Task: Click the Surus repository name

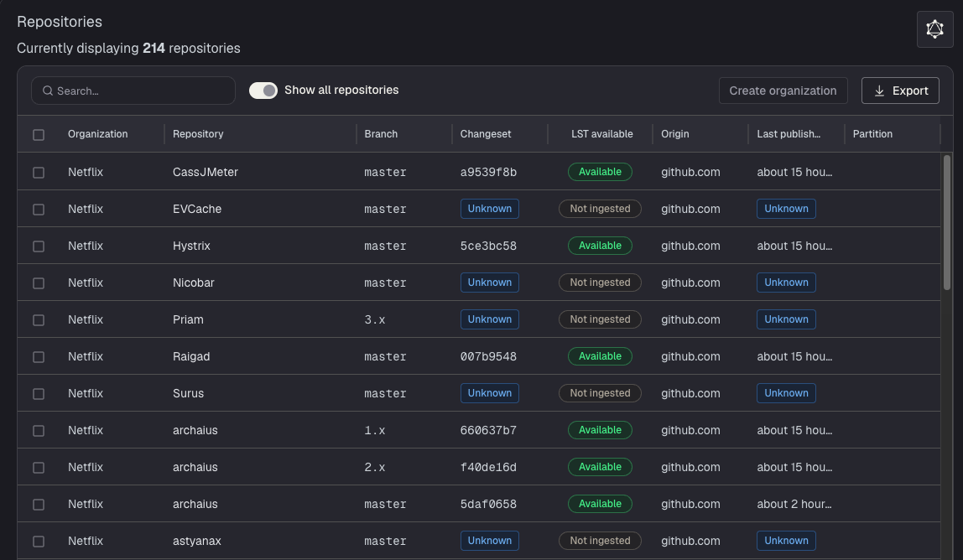Action: (x=188, y=393)
